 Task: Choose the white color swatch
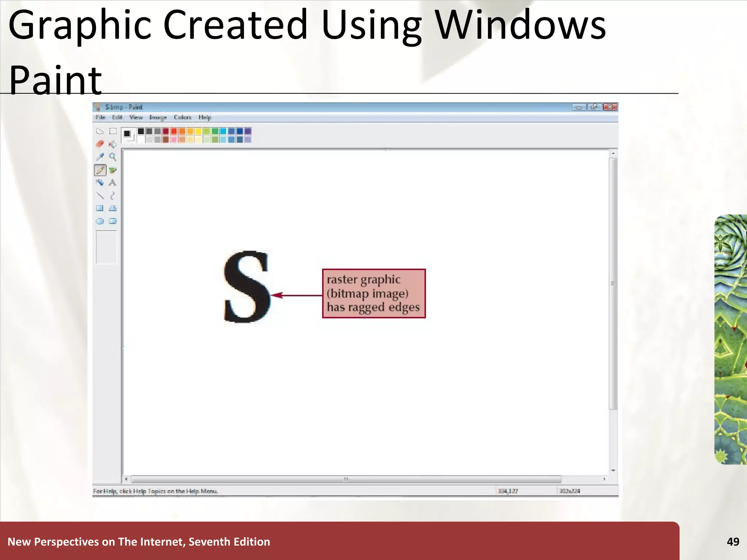(x=141, y=139)
